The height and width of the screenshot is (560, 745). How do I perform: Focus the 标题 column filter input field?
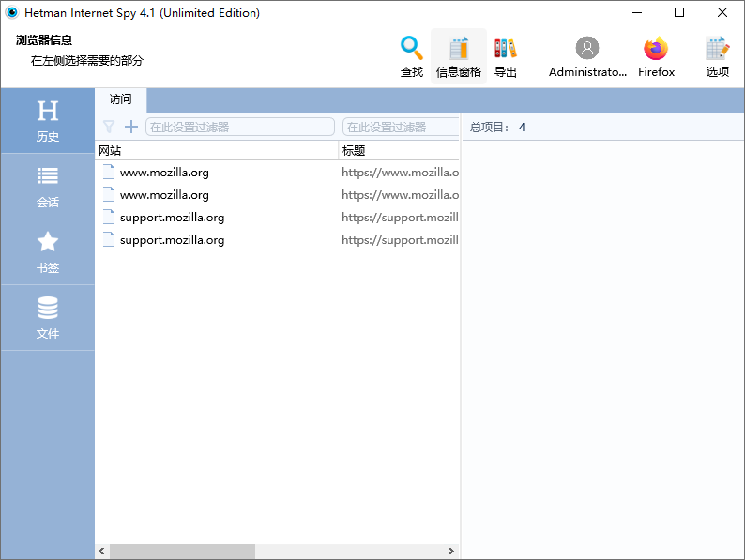[x=401, y=127]
